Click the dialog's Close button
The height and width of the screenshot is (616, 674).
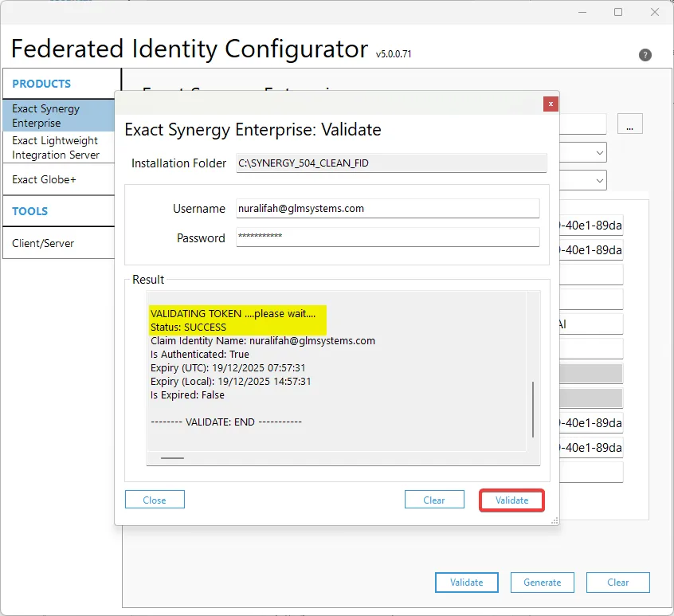pos(155,500)
